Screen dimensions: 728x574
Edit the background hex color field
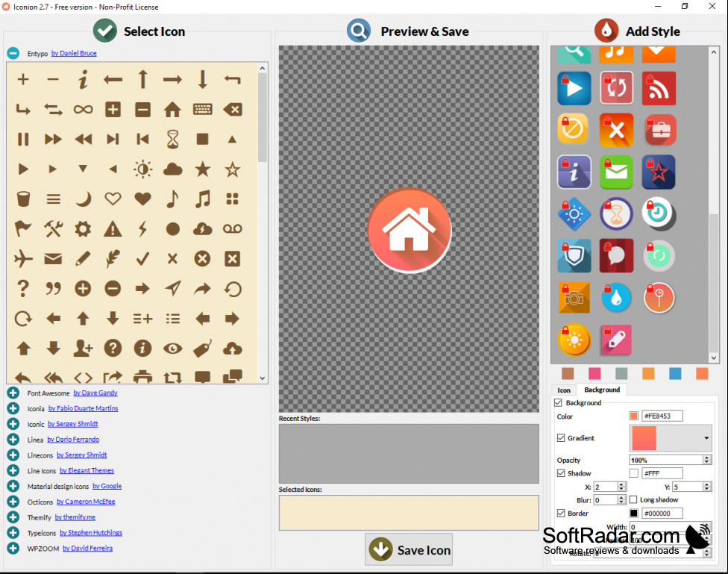662,416
